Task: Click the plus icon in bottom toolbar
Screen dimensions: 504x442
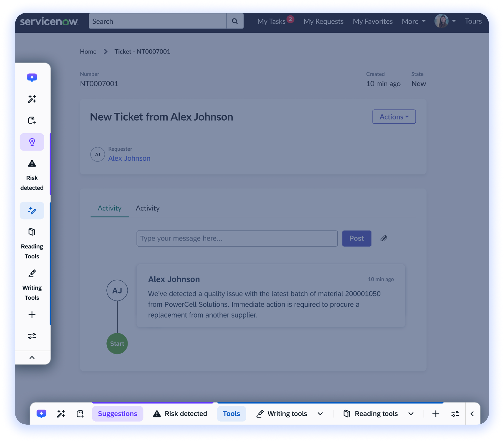Action: (x=436, y=414)
